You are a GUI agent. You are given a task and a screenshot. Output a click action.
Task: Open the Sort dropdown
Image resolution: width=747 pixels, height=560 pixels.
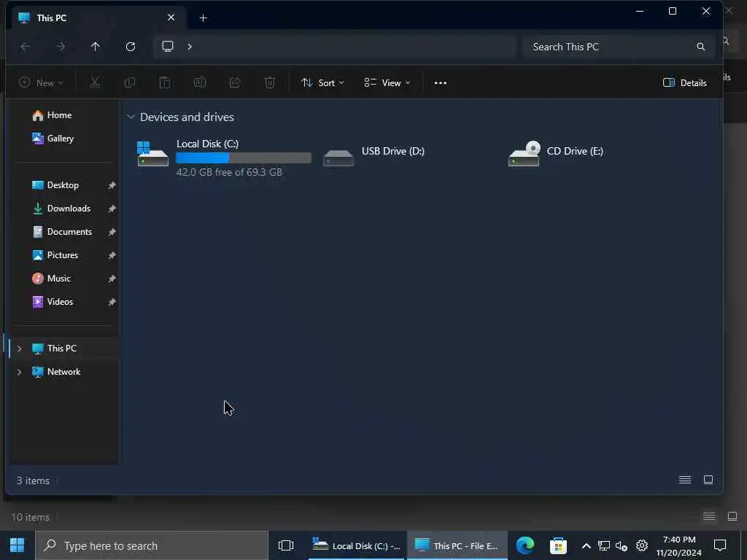[322, 83]
